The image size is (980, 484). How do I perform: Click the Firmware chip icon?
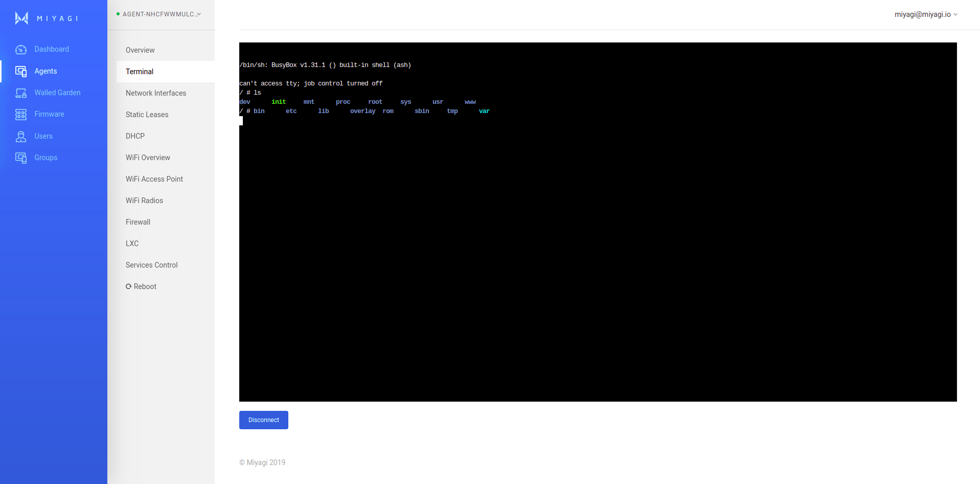[x=21, y=115]
